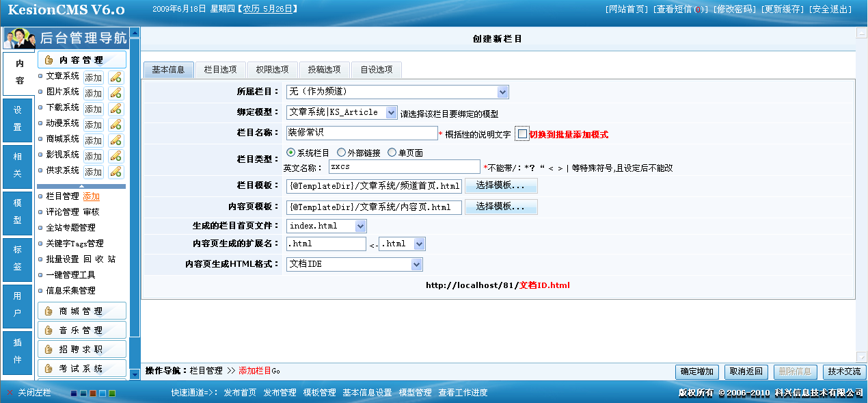Open the 用户 vertical sidebar tab
868x403 pixels.
point(18,305)
